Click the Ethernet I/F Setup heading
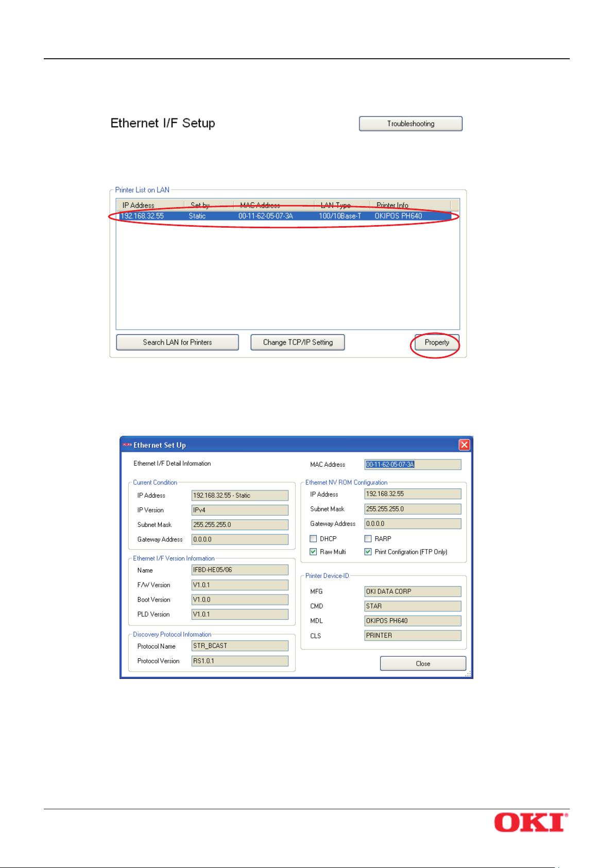614x868 pixels. pos(163,123)
